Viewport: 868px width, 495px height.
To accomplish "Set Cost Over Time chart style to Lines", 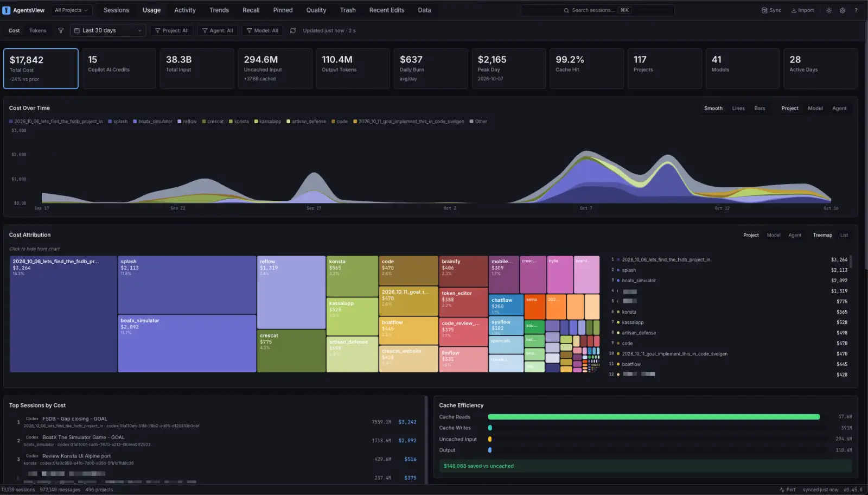I will pos(738,108).
